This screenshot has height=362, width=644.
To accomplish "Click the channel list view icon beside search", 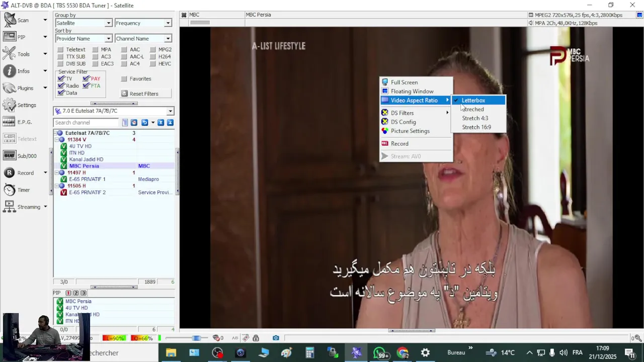I will tap(125, 123).
